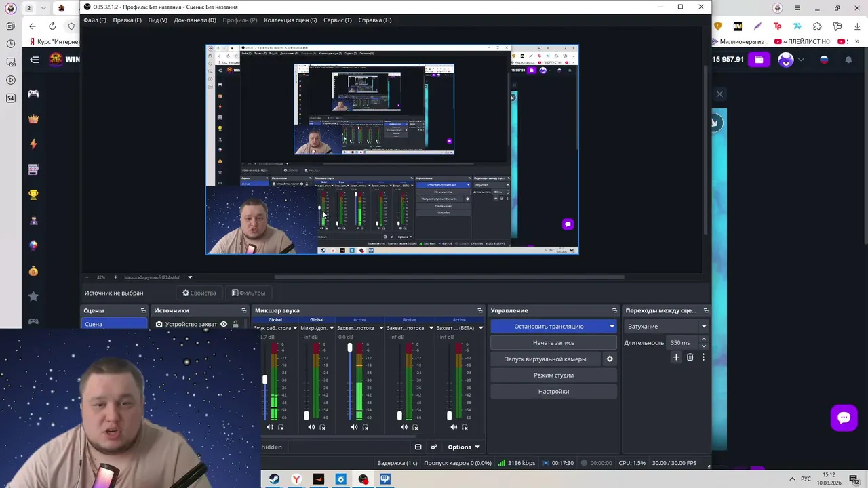Viewport: 868px width, 488px height.
Task: Float the Управление dock panel
Action: point(615,310)
